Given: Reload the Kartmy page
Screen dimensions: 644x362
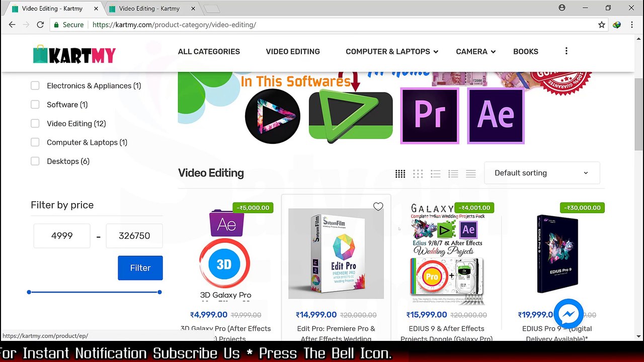Looking at the screenshot, I should click(40, 25).
